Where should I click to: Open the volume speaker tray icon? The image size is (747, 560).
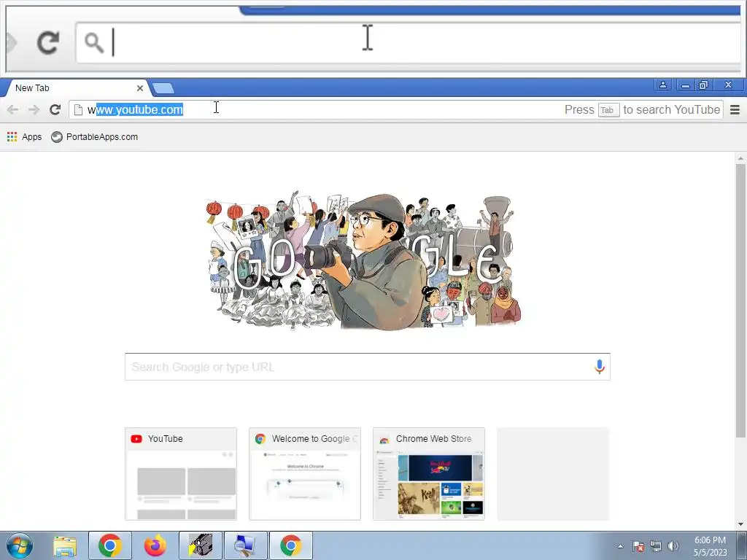(673, 546)
